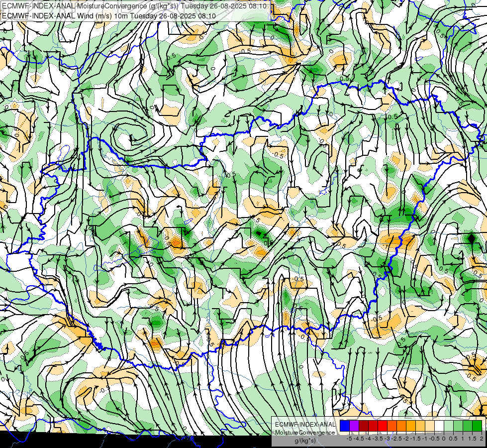The image size is (487, 448).
Task: Click the -3 tick label on the legend
Action: click(x=388, y=439)
